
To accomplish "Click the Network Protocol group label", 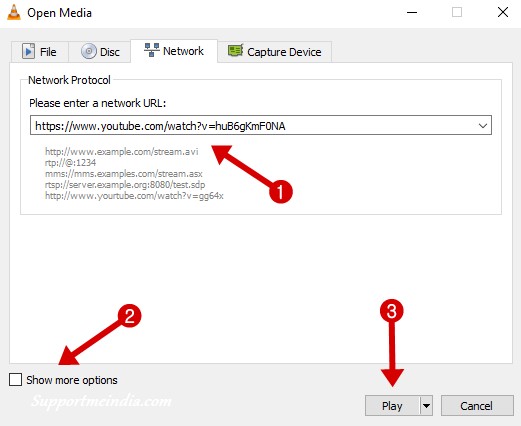I will [69, 80].
